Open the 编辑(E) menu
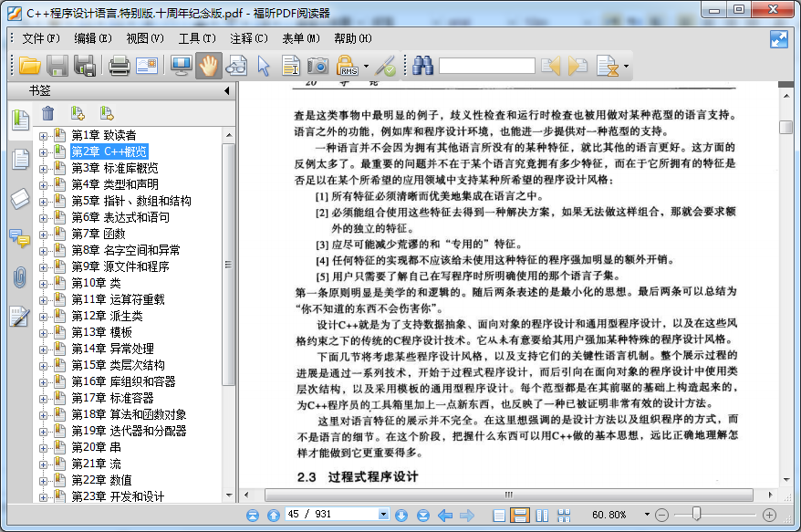The image size is (801, 532). [x=92, y=38]
